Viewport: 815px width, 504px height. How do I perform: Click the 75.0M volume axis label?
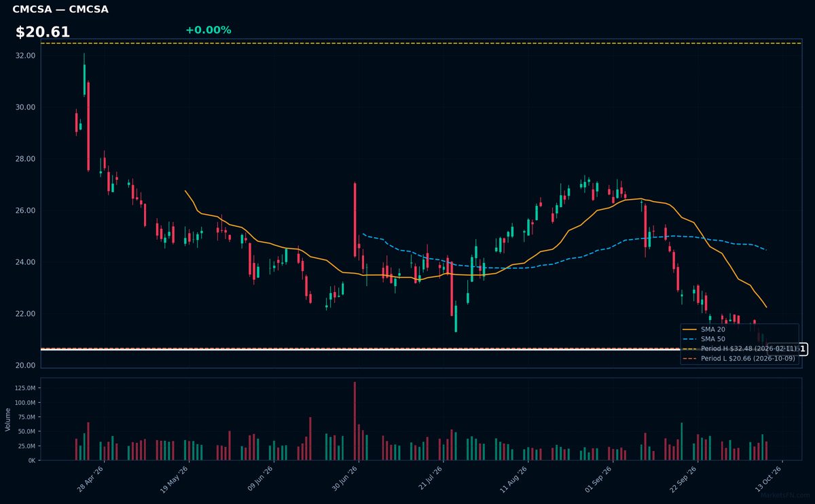point(26,417)
